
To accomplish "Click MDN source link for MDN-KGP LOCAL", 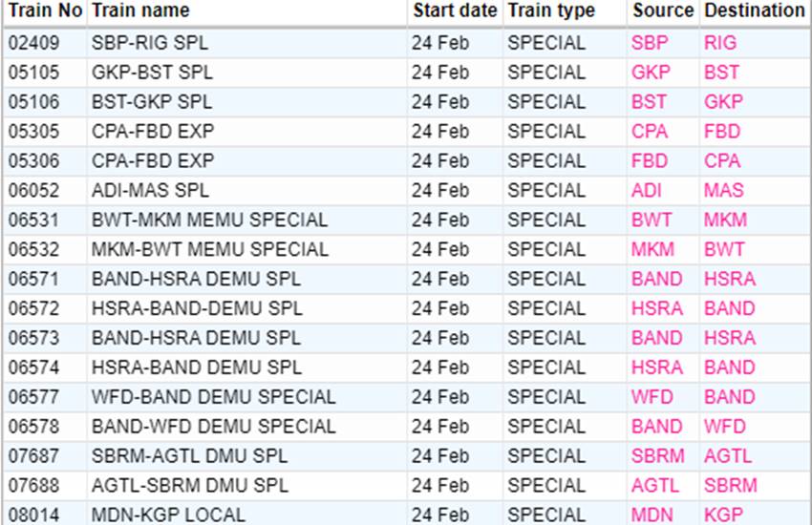I will 652,514.
